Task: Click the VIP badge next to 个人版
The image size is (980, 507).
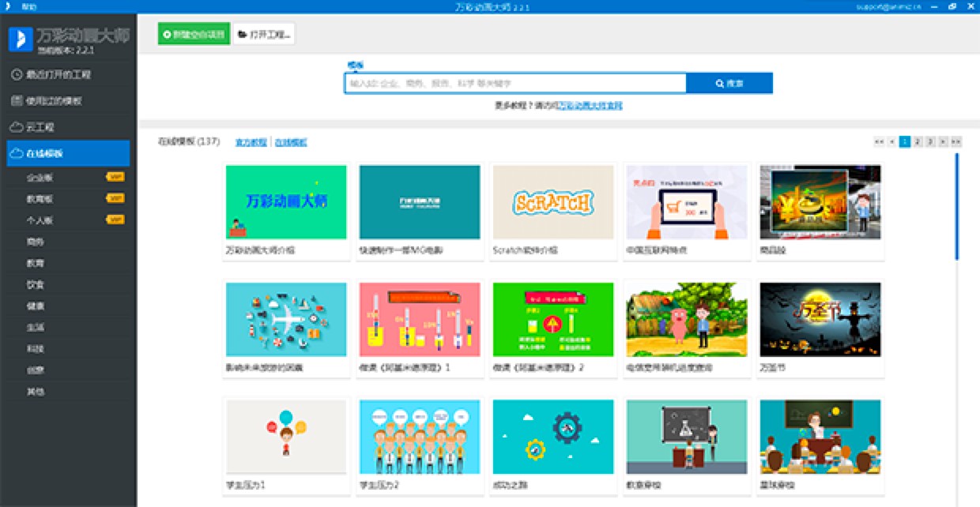Action: coord(115,220)
